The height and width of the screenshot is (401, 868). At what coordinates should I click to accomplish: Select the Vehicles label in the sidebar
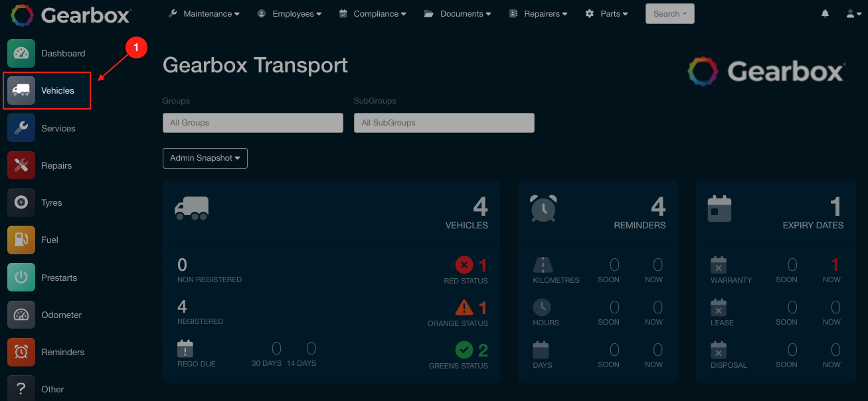(x=58, y=90)
